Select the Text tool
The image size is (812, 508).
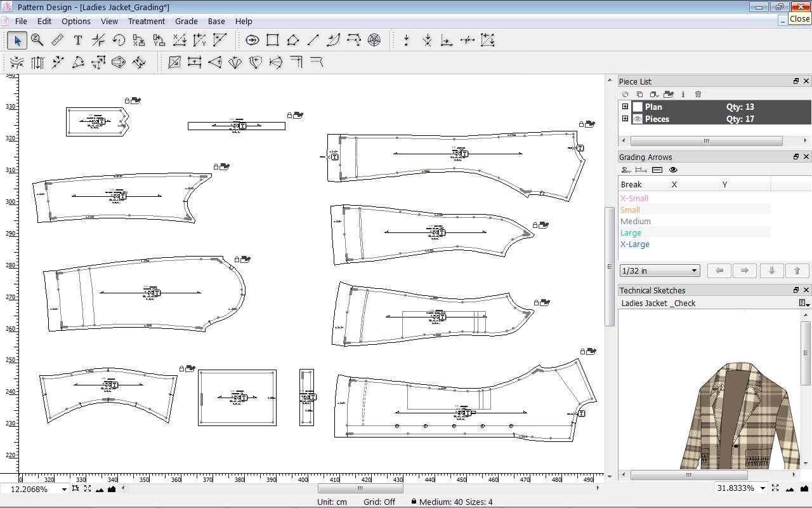[x=78, y=41]
